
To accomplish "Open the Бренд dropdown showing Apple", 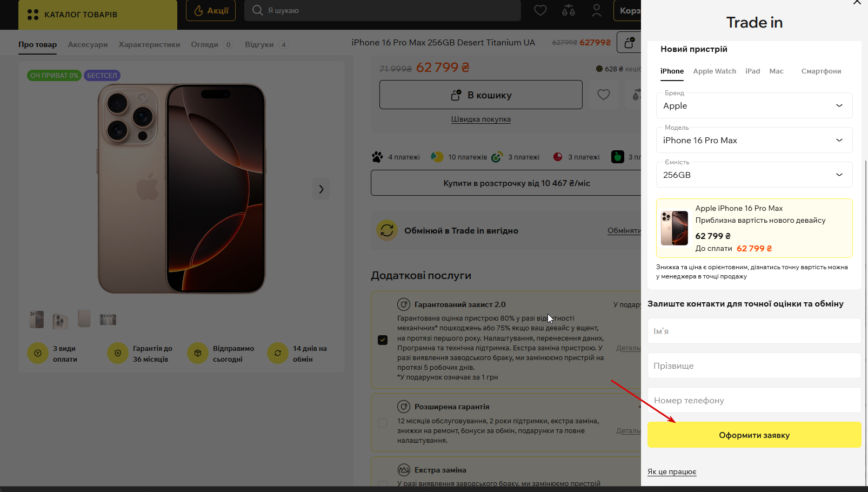I will [x=755, y=105].
